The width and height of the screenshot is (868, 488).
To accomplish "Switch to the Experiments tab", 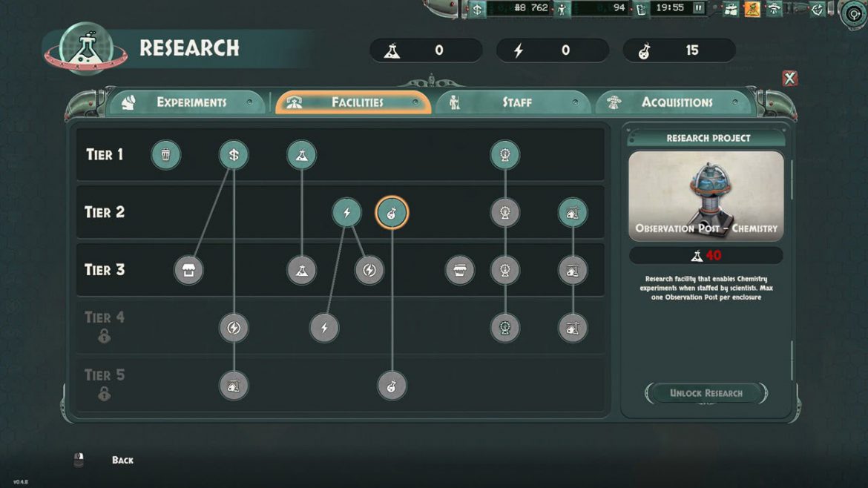I will point(191,102).
